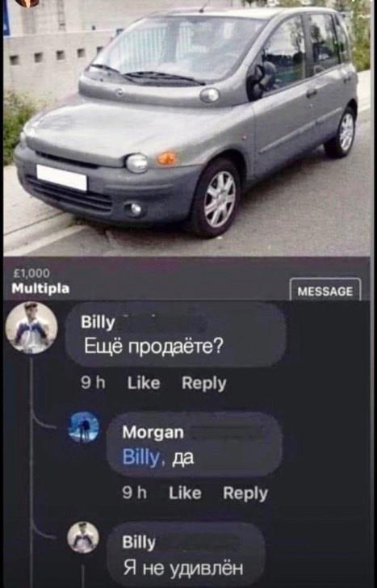The image size is (377, 588).
Task: Select the comment bubble "Ещё продаёте?"
Action: pos(176,334)
